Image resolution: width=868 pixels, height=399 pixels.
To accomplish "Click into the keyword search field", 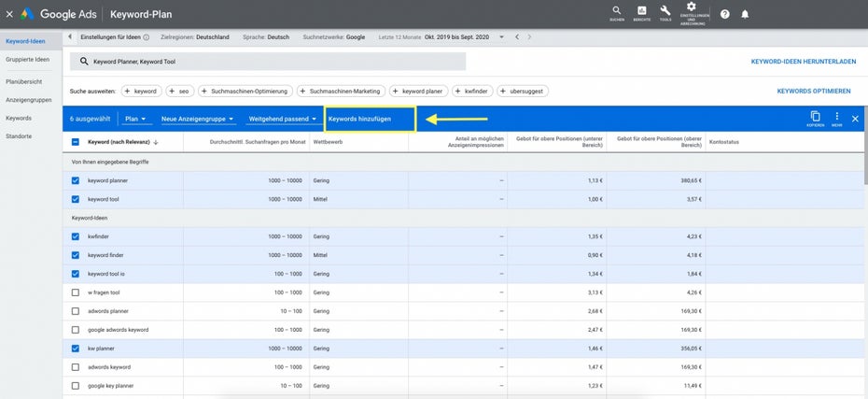I will tap(268, 62).
